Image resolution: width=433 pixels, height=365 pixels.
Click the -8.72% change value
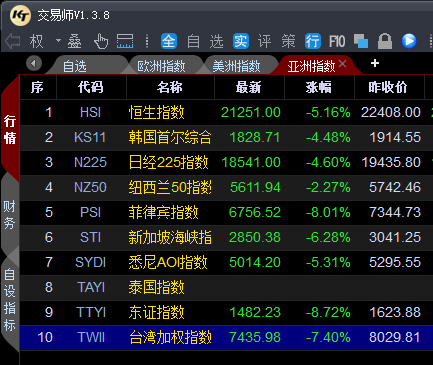(x=328, y=313)
